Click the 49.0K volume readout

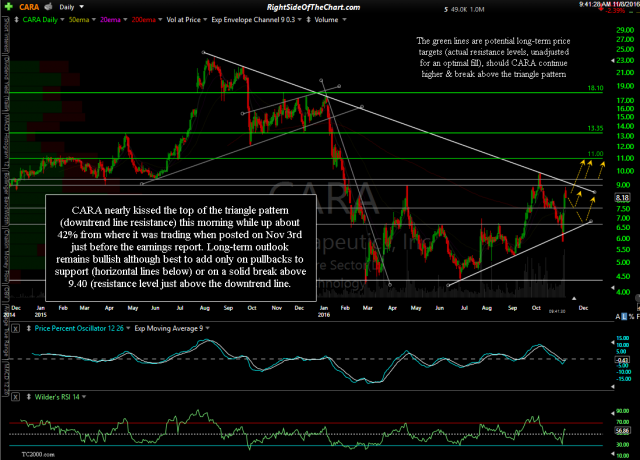[459, 9]
